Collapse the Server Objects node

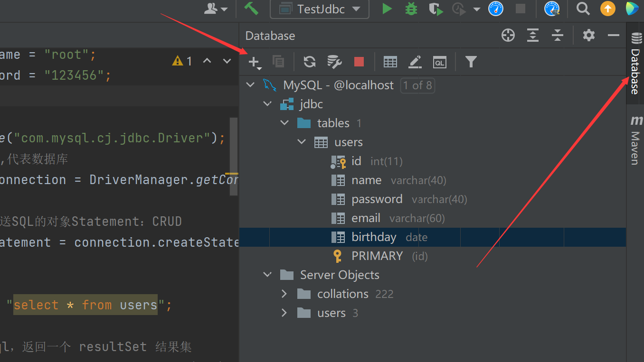[x=268, y=275]
